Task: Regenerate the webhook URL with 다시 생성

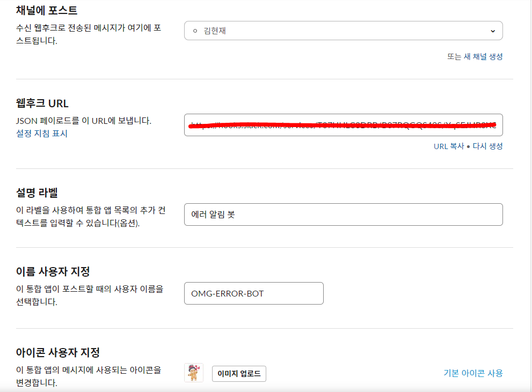Action: (x=487, y=146)
